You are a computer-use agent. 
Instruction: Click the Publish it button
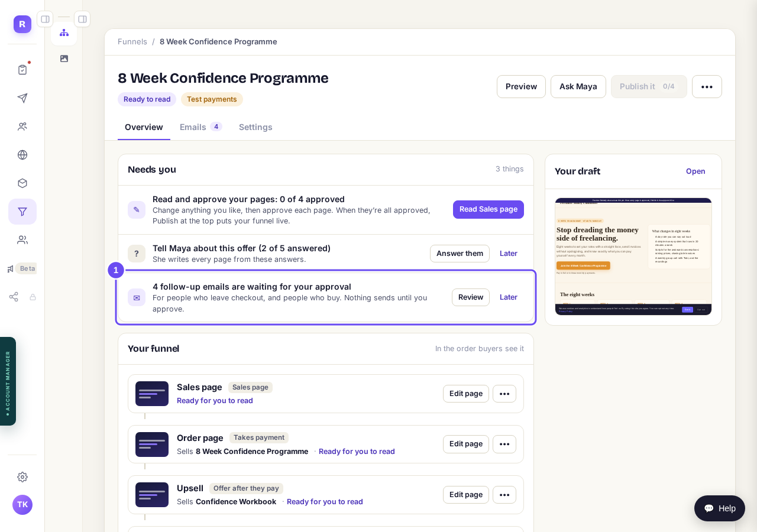(649, 87)
